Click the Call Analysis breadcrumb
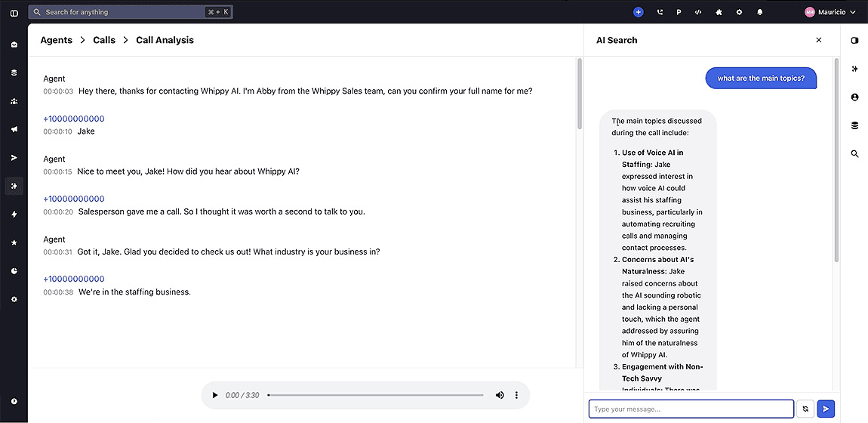This screenshot has height=423, width=868. [165, 40]
